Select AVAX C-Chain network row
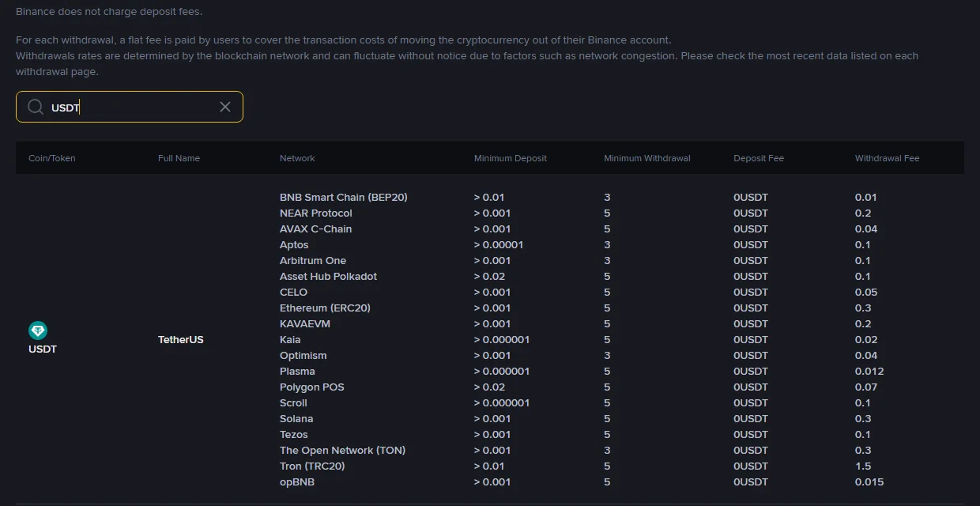The height and width of the screenshot is (506, 980). [x=316, y=228]
